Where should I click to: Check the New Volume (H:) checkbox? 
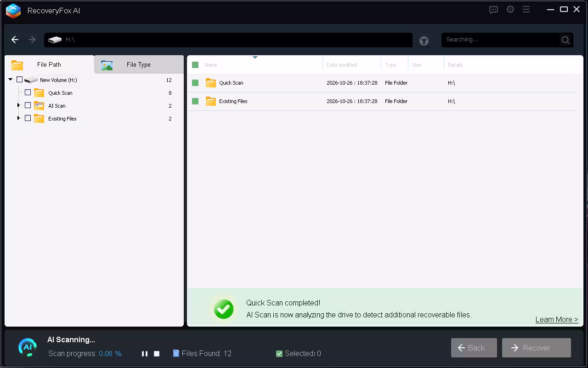coord(19,80)
